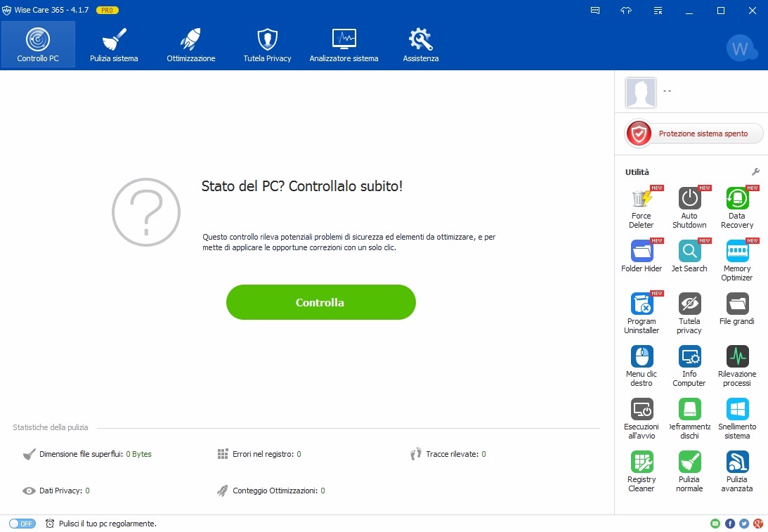
Task: Click the feedback message icon in title bar
Action: pos(595,11)
